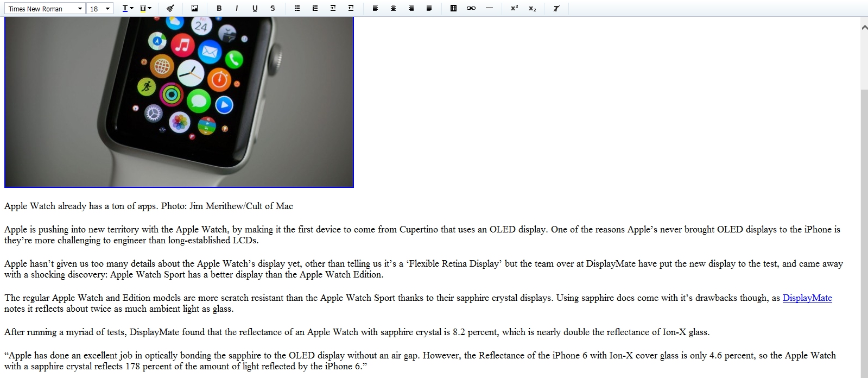The image size is (868, 378).
Task: Insert an image using the picture icon
Action: click(195, 8)
